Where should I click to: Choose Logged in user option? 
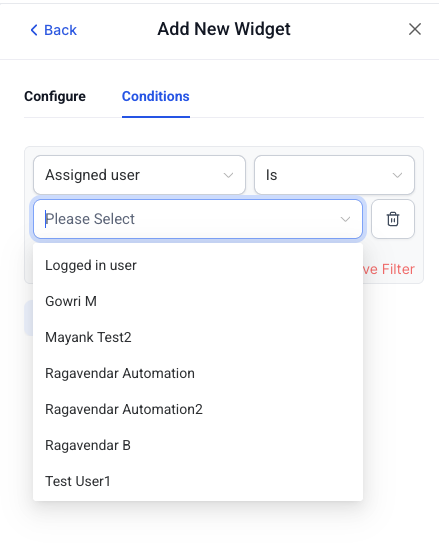pos(198,265)
